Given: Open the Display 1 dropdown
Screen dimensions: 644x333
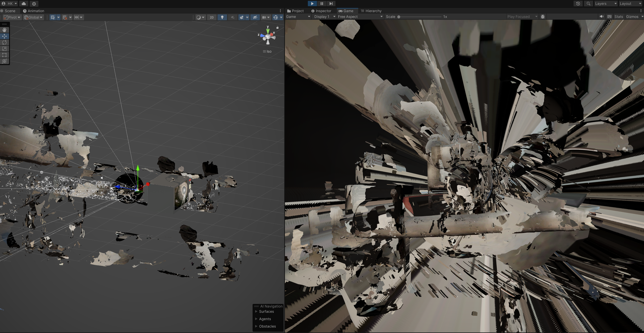Looking at the screenshot, I should tap(325, 16).
